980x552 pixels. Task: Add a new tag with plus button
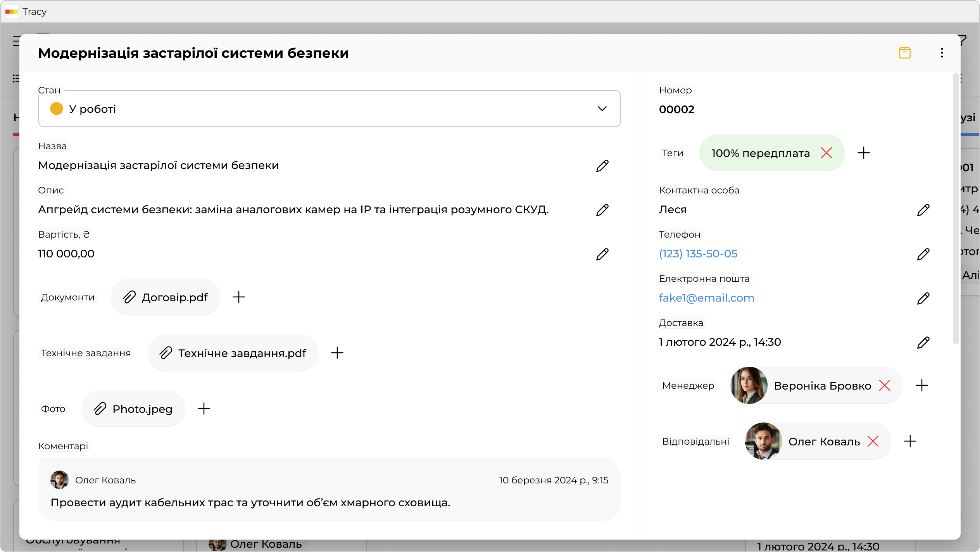click(863, 153)
